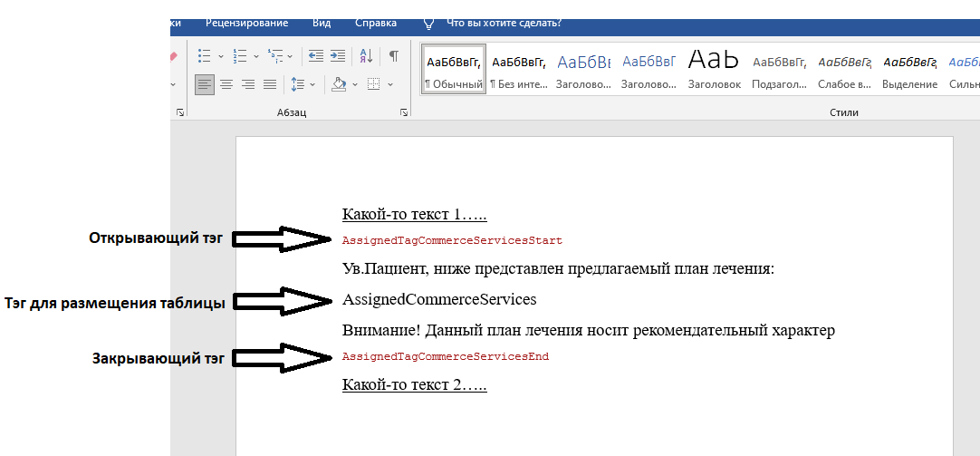Sort text with the А-Я sort icon
The image size is (980, 456).
(x=366, y=55)
